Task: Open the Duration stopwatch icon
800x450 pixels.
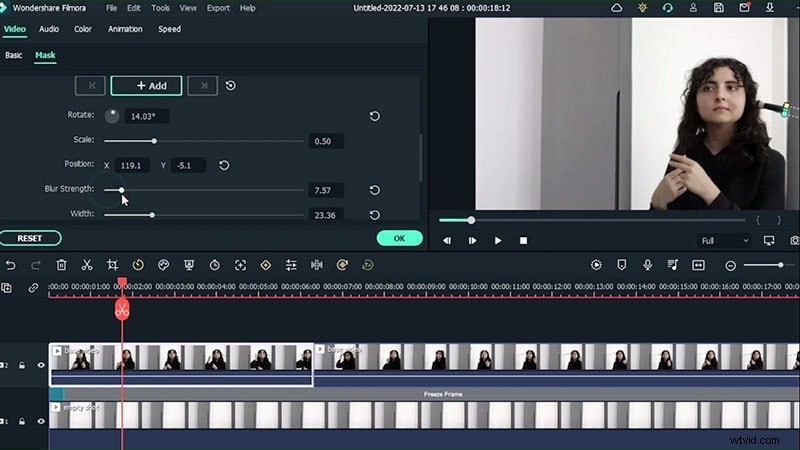Action: [214, 265]
